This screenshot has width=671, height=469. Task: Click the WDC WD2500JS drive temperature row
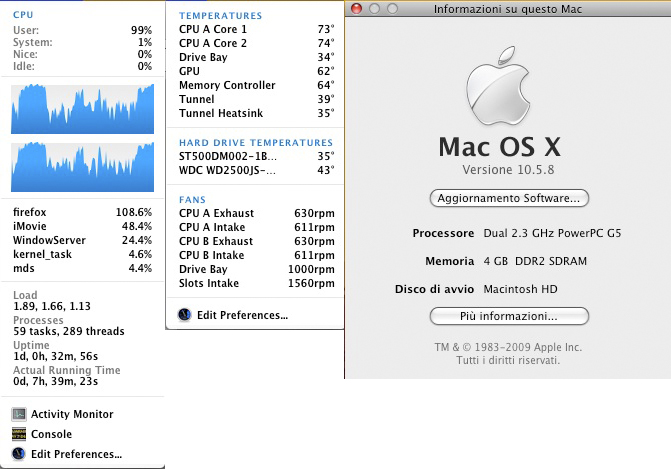pos(255,170)
